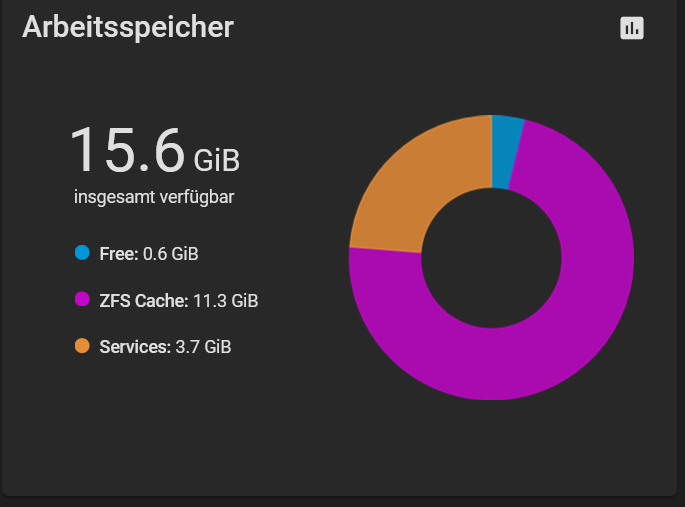Click the blue Free legend dot
Viewport: 685px width, 507px height.
pyautogui.click(x=82, y=252)
